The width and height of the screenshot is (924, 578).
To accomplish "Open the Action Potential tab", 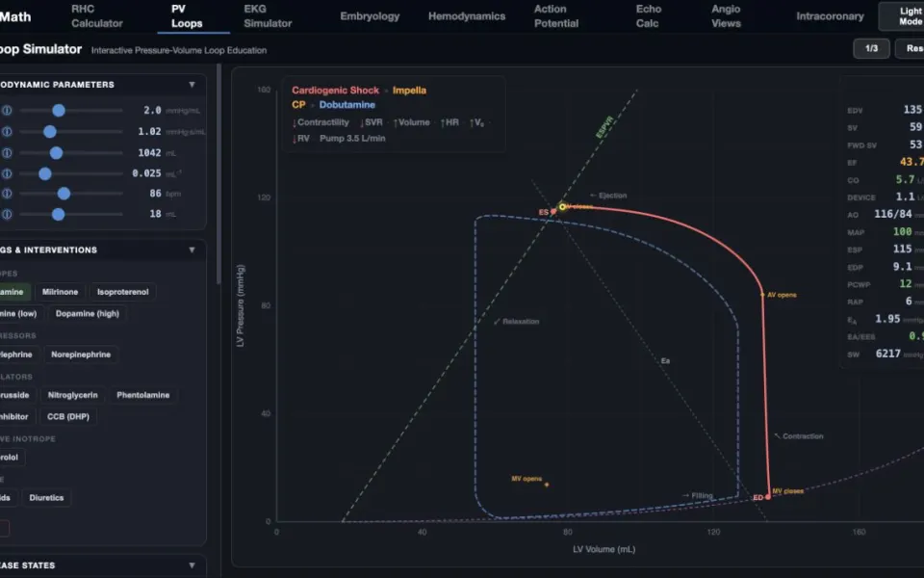I will click(x=556, y=16).
